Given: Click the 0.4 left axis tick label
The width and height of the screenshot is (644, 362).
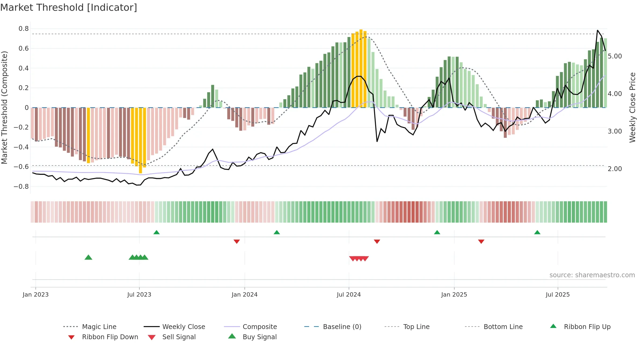Looking at the screenshot, I should click(24, 68).
